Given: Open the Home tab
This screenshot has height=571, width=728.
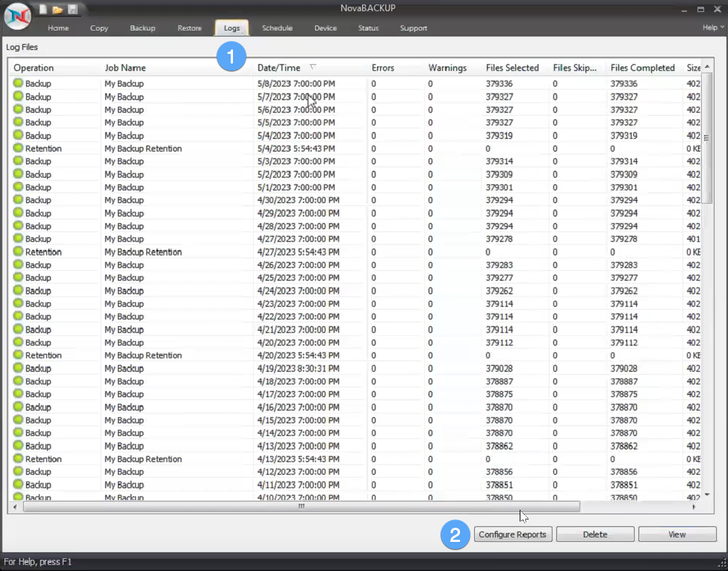Looking at the screenshot, I should click(58, 28).
